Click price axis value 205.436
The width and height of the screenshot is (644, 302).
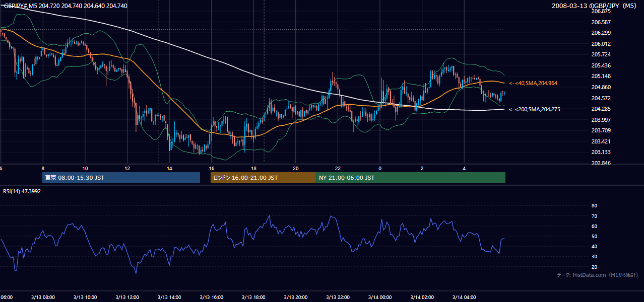pyautogui.click(x=602, y=65)
